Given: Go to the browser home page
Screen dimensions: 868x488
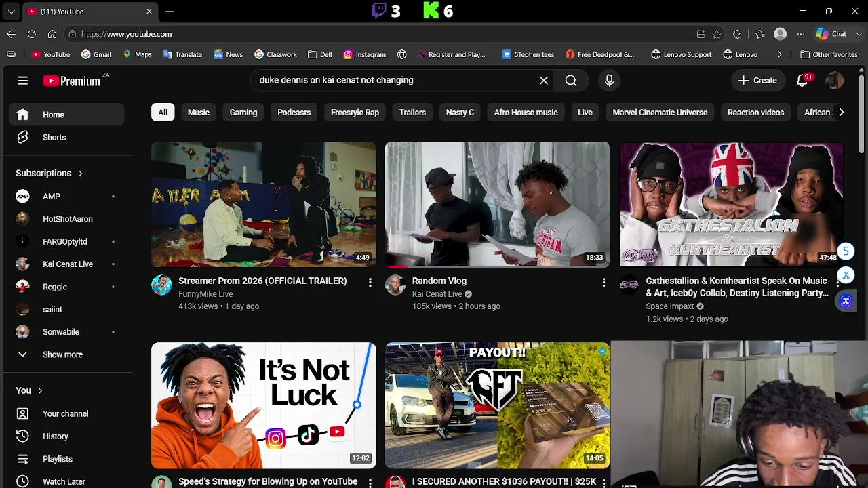Looking at the screenshot, I should point(52,34).
